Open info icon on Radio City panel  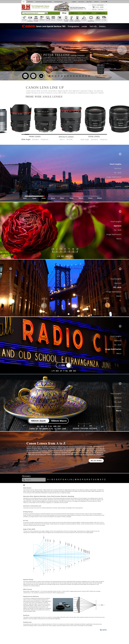pos(120,326)
